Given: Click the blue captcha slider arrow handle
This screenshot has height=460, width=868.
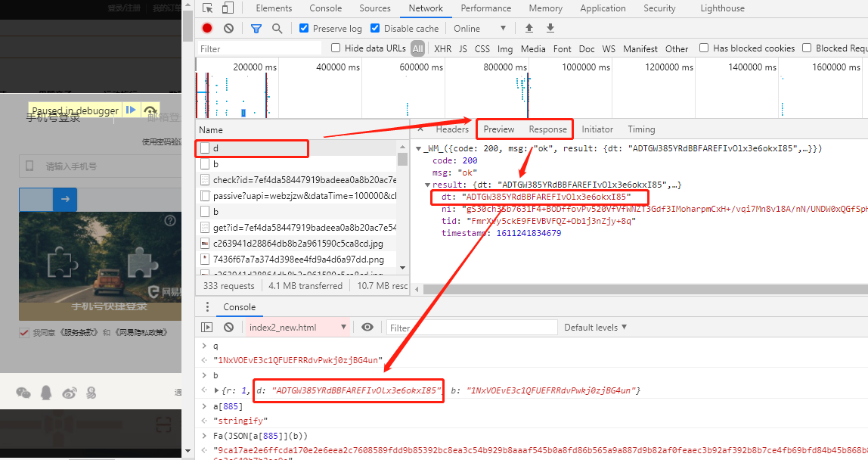Looking at the screenshot, I should (65, 199).
